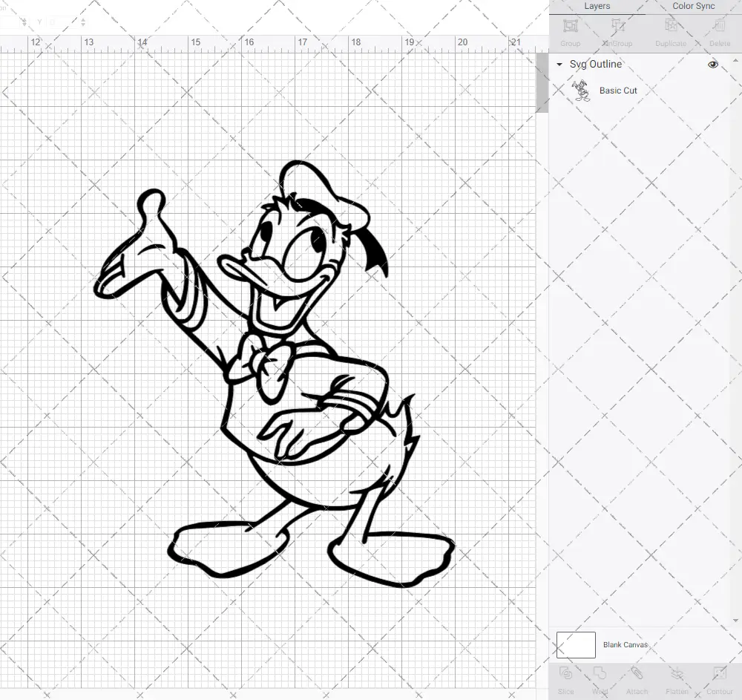Expand the Svg Outline disclosure triangle
The height and width of the screenshot is (700, 742).
559,65
